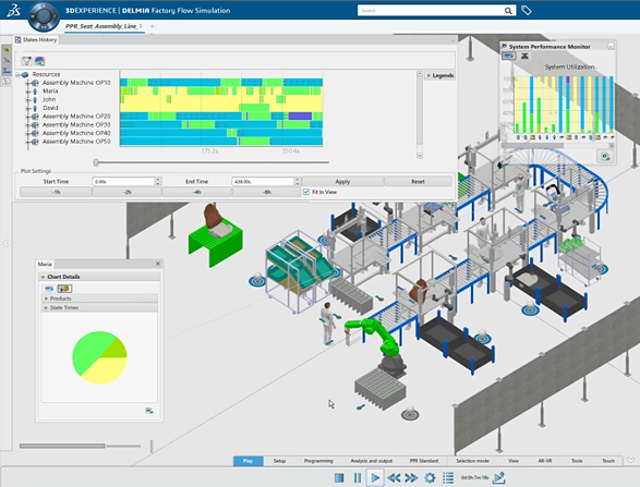The width and height of the screenshot is (640, 487).
Task: Click the search magnifier icon
Action: coord(508,11)
